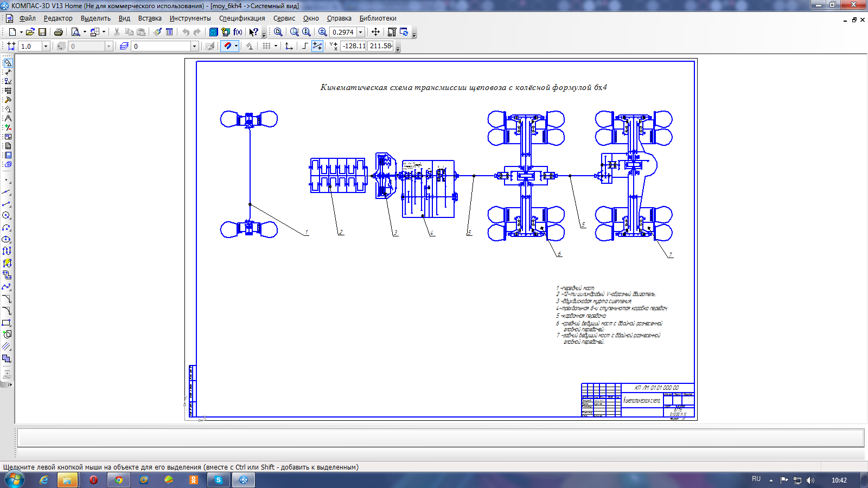The height and width of the screenshot is (488, 868).
Task: Select the Circle tool in left panel
Action: point(7,216)
